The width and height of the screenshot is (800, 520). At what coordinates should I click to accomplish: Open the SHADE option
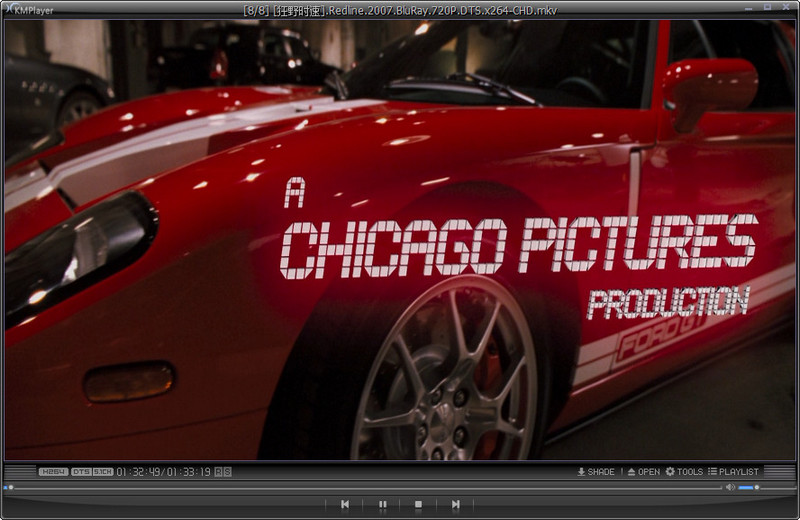click(596, 472)
